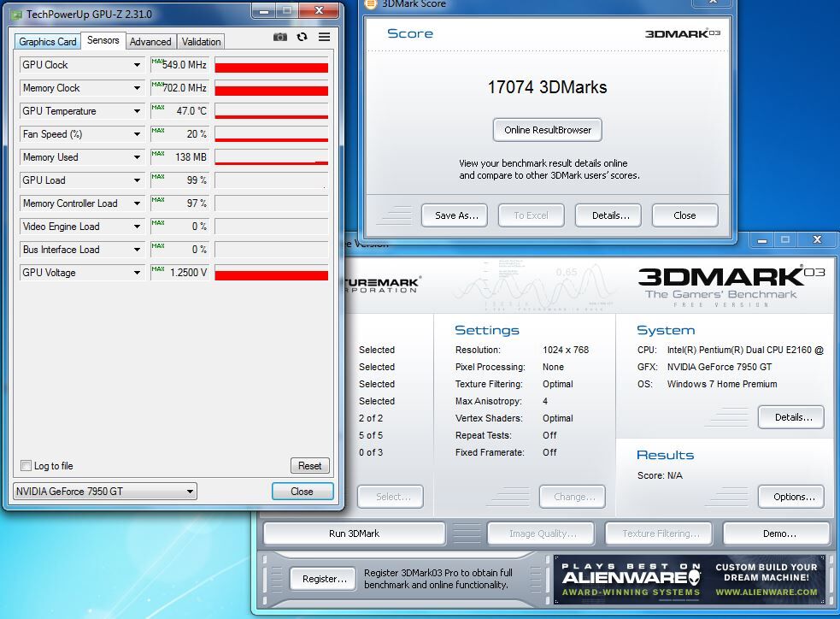This screenshot has width=840, height=619.
Task: Open the NVIDIA GeForce 7950 GT device selector
Action: (x=105, y=491)
